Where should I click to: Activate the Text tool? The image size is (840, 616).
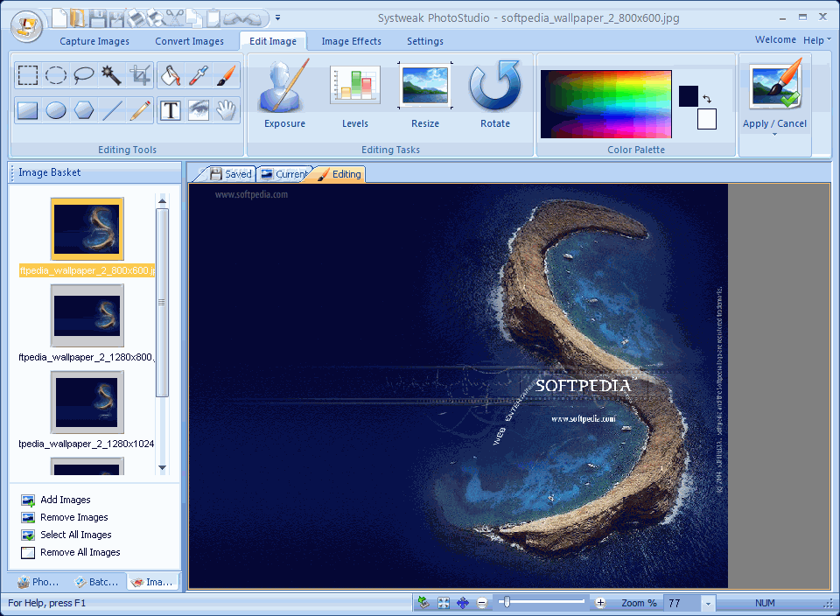click(x=171, y=110)
